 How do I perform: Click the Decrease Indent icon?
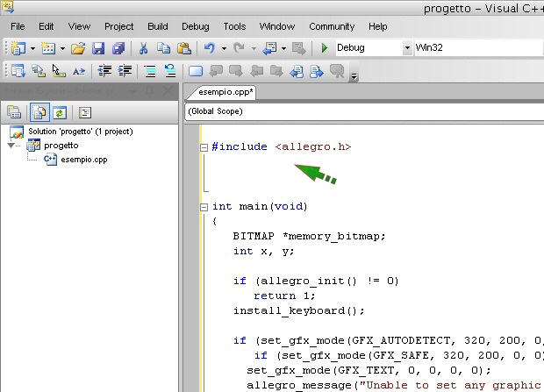point(104,71)
